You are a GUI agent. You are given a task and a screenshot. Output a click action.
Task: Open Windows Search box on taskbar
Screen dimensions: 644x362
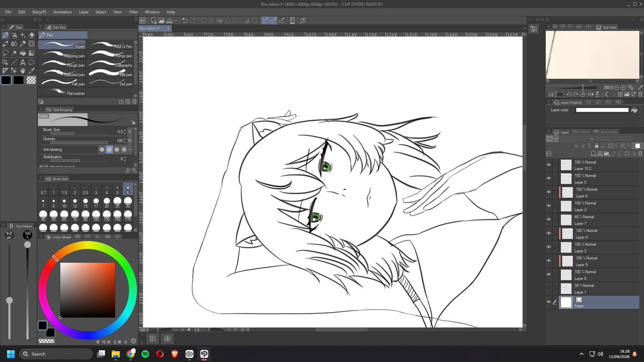coord(56,354)
